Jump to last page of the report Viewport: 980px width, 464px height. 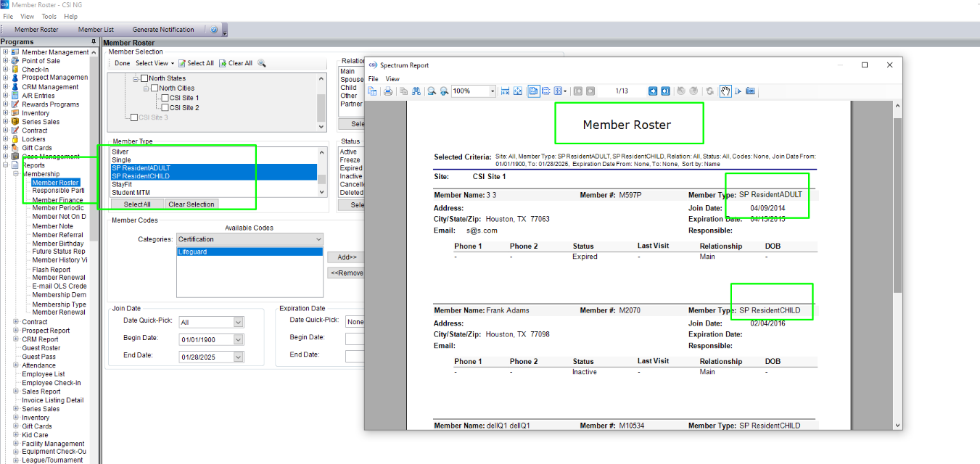point(665,91)
